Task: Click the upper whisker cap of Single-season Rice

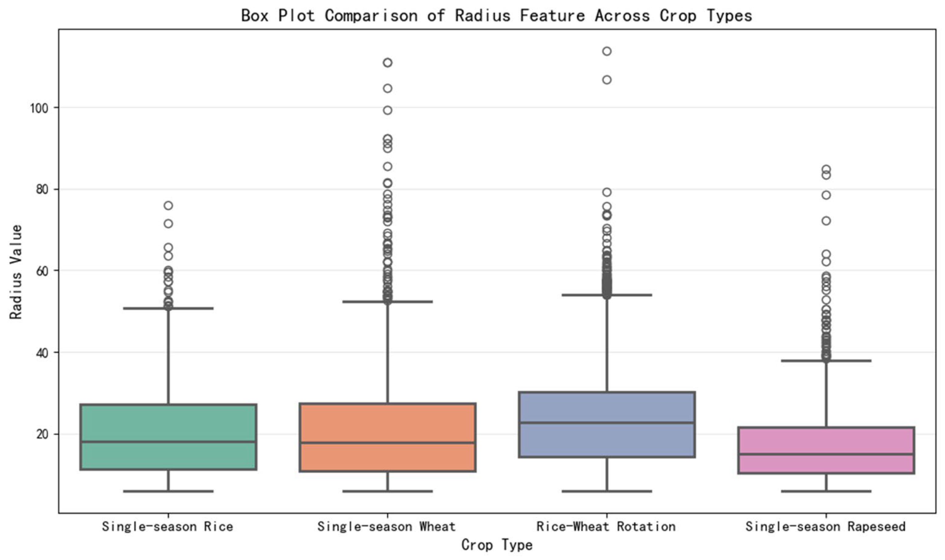Action: tap(168, 308)
